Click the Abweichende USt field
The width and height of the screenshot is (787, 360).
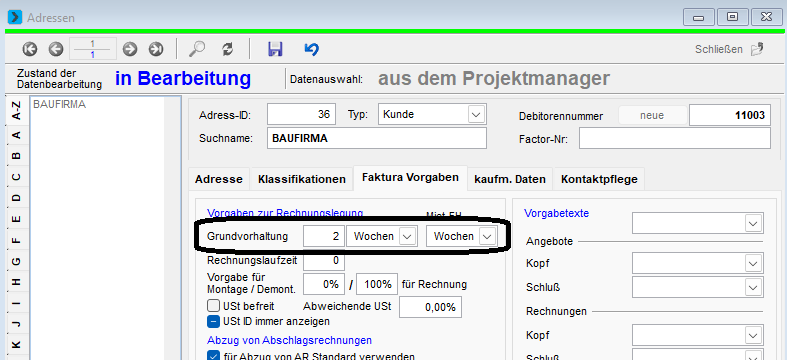pyautogui.click(x=430, y=307)
